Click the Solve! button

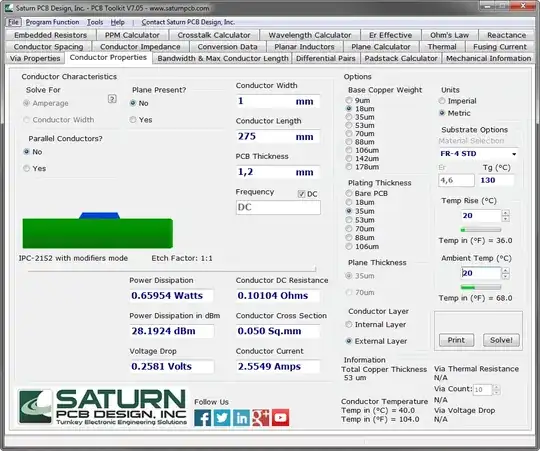pyautogui.click(x=501, y=340)
